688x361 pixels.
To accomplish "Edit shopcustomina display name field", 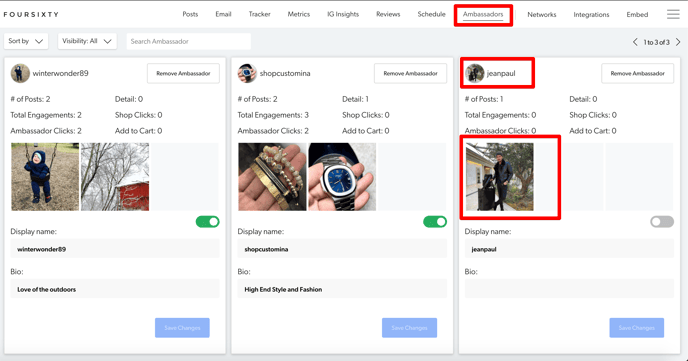I will [x=342, y=249].
